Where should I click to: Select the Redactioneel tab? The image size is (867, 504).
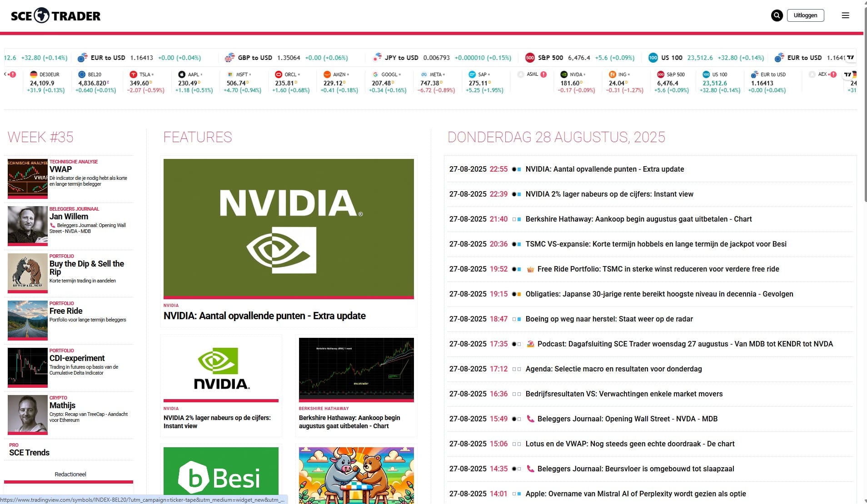tap(70, 474)
